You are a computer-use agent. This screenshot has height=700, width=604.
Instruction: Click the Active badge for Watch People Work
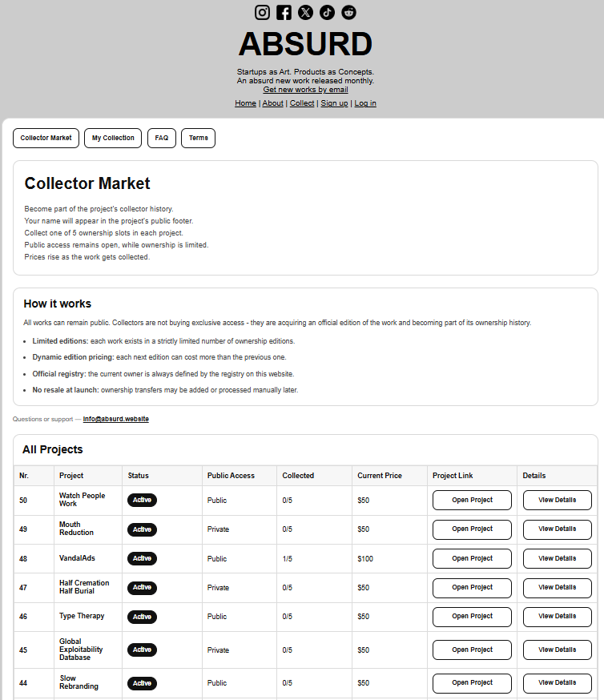tap(142, 500)
